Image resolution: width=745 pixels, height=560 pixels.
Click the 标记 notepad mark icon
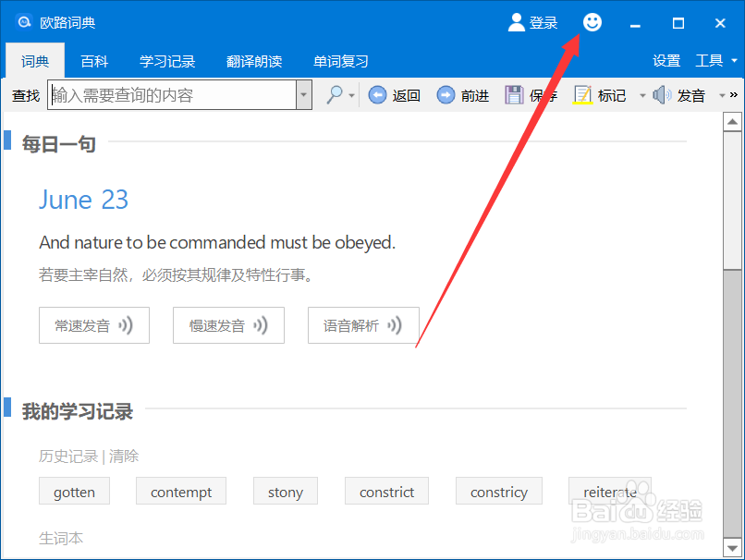tap(582, 95)
